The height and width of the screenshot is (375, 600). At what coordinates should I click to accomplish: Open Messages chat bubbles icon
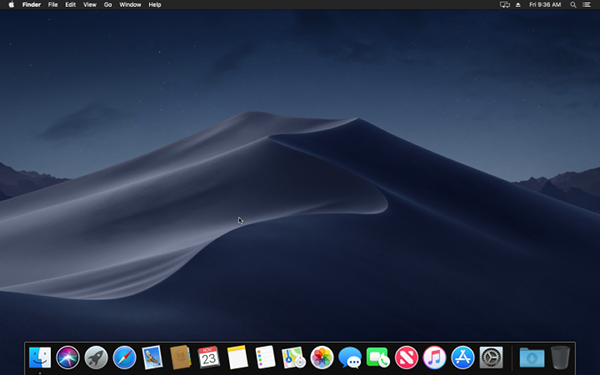pos(350,357)
